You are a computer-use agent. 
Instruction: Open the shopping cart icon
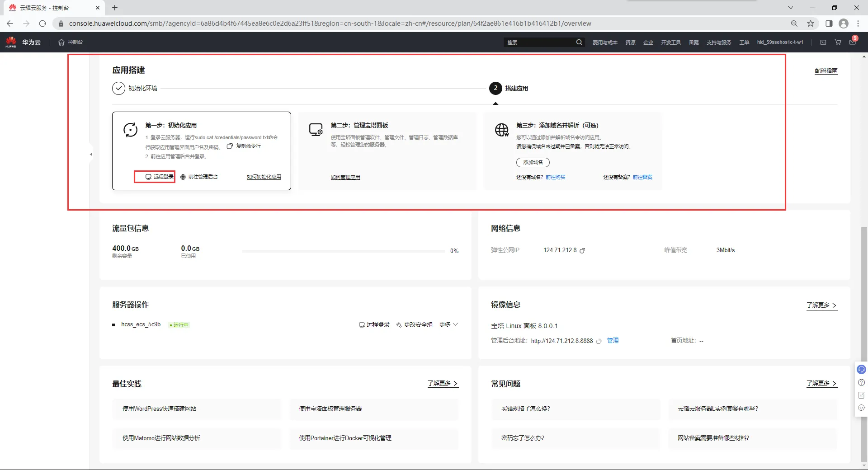coord(838,42)
